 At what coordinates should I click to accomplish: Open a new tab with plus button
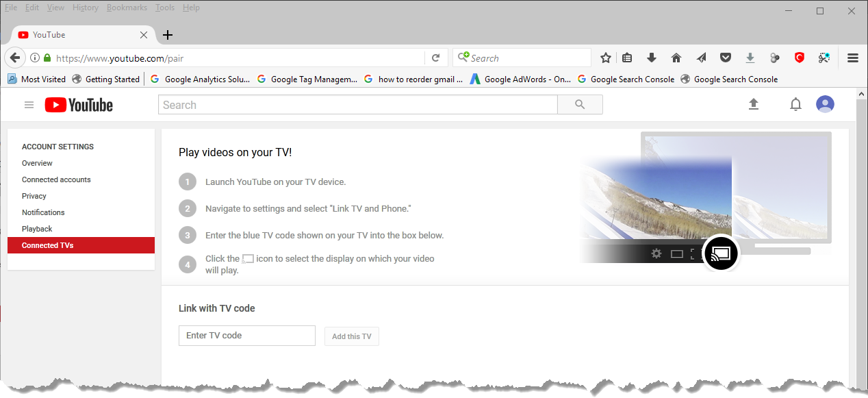(168, 35)
